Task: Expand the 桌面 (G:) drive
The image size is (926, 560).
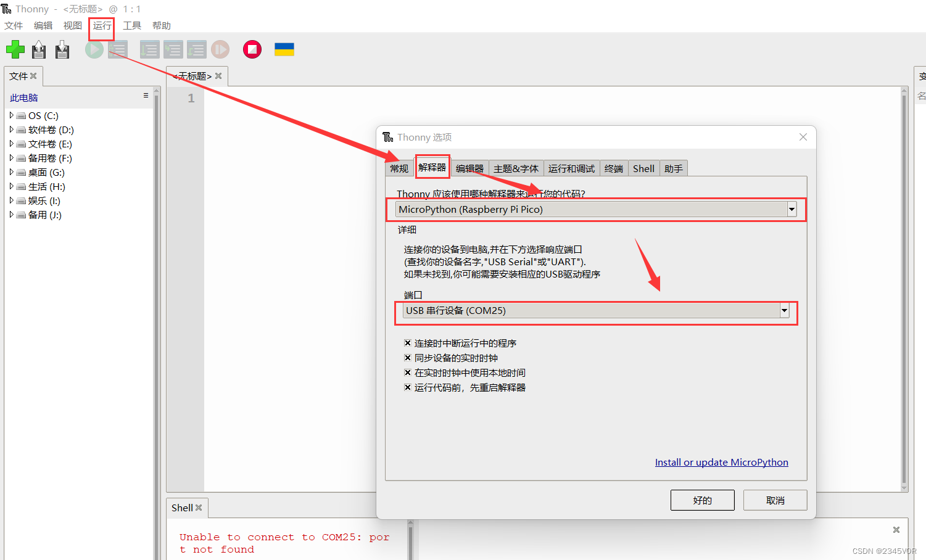Action: 11,172
